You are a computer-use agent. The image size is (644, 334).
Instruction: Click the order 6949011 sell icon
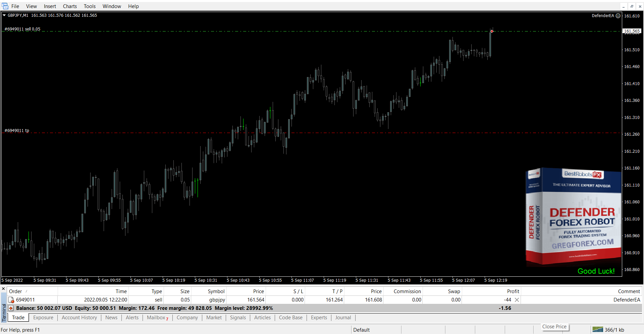click(11, 300)
